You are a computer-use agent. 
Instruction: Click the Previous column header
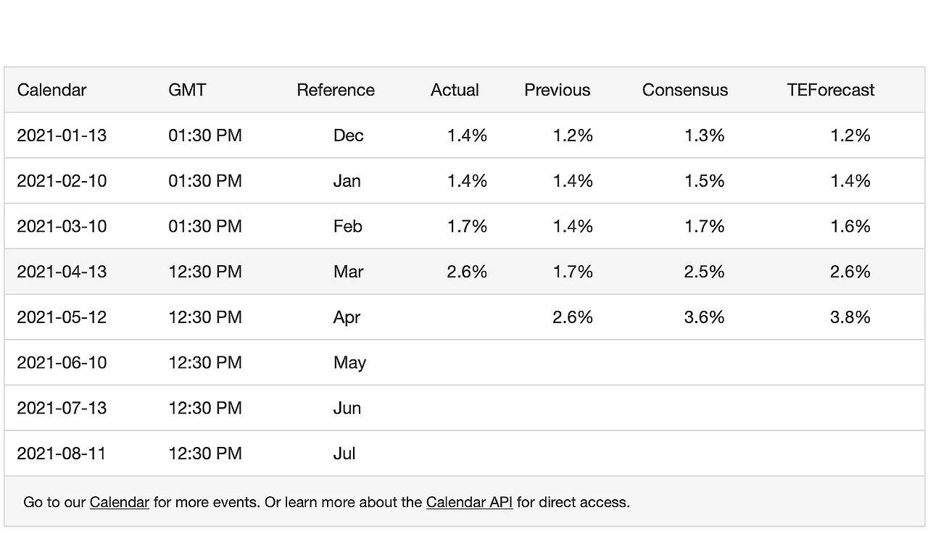coord(557,90)
